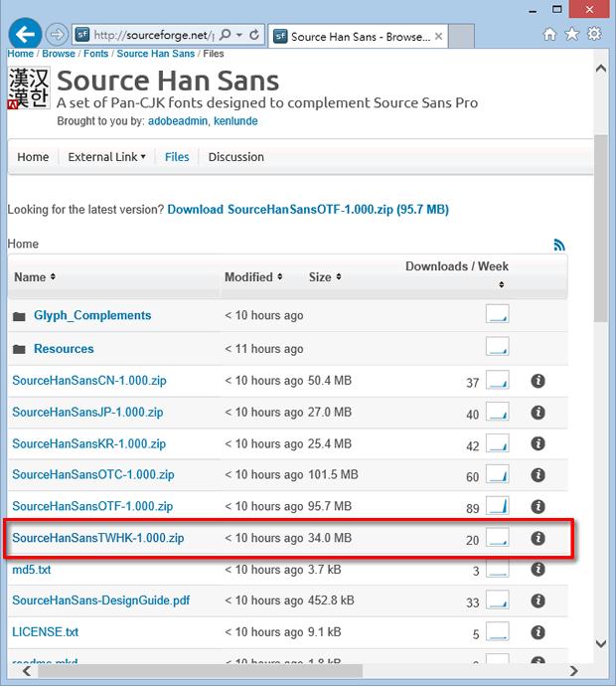Click the Browse breadcrumb link
Image resolution: width=616 pixels, height=687 pixels.
click(x=59, y=54)
